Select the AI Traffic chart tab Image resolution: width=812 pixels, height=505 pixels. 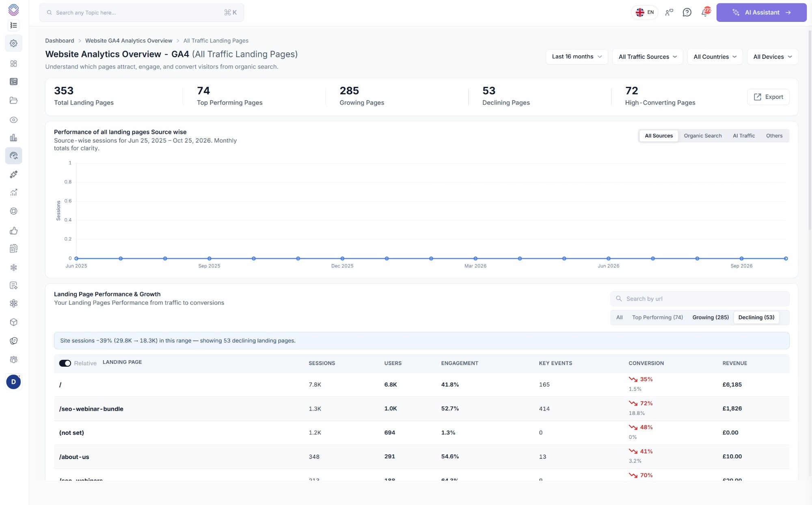tap(744, 136)
